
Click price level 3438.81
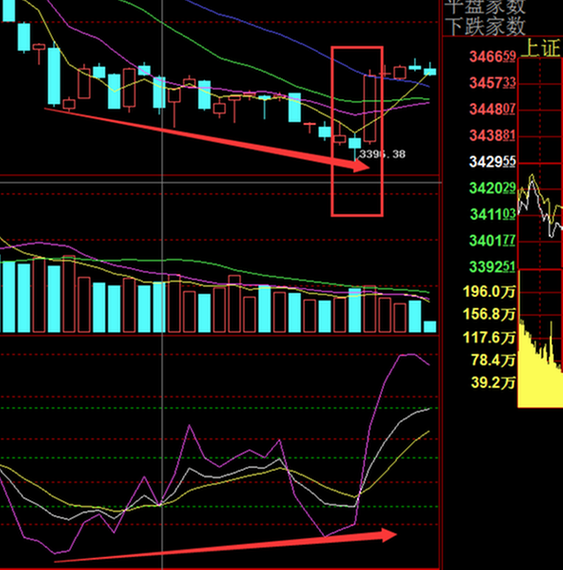(492, 135)
